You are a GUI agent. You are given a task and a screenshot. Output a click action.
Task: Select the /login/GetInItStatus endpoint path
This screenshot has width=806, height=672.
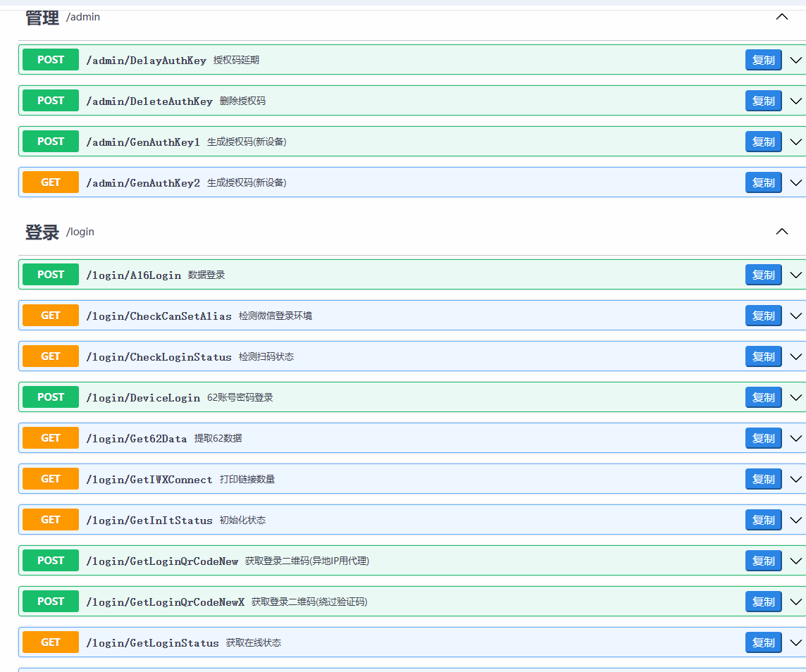tap(149, 521)
